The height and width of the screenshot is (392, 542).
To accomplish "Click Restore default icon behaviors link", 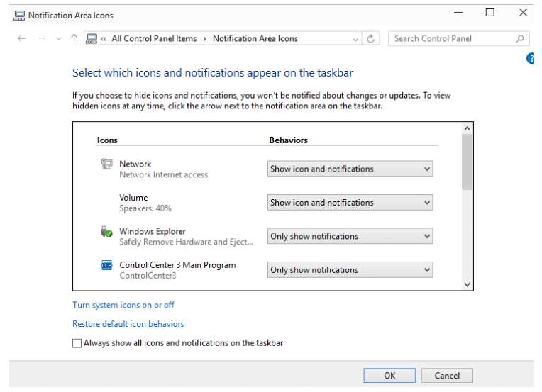I will 128,324.
